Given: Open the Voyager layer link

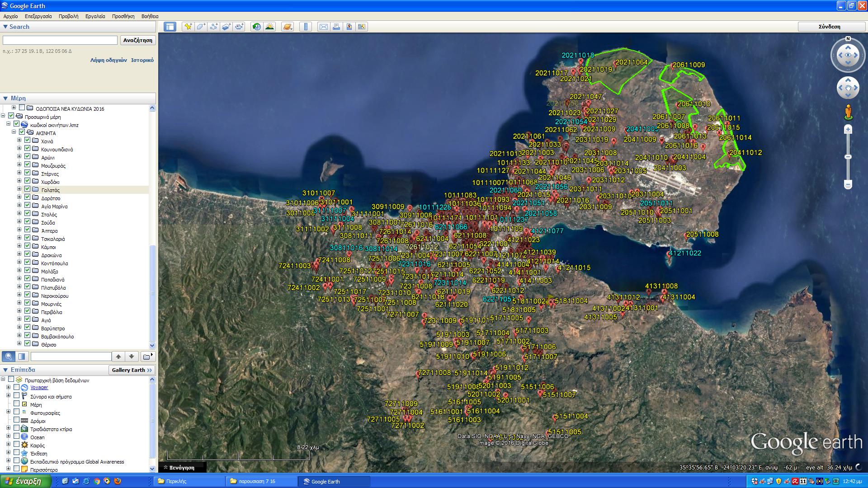Looking at the screenshot, I should click(x=39, y=387).
